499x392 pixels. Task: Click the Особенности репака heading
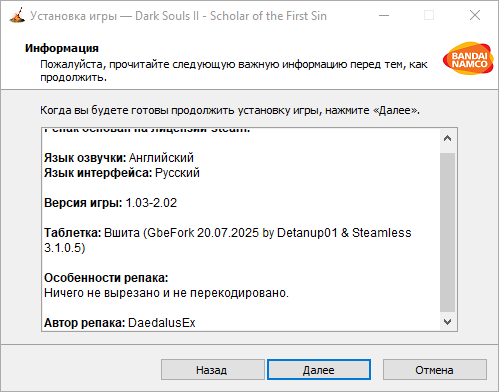pyautogui.click(x=106, y=278)
